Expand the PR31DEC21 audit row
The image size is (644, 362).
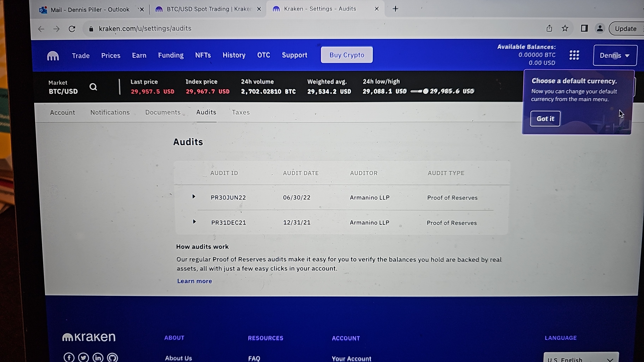tap(194, 222)
